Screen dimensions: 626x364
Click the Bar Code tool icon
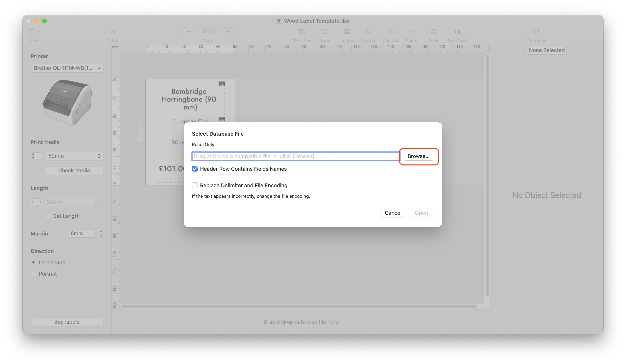(x=457, y=31)
